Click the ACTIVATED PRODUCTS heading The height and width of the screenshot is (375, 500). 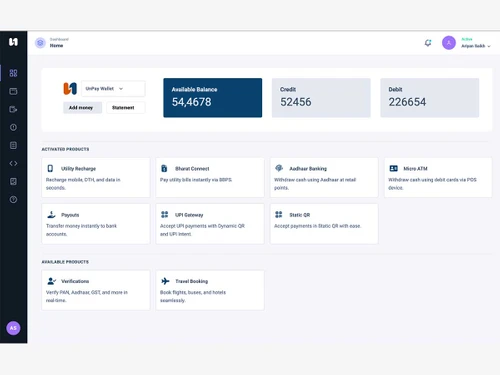[65, 149]
